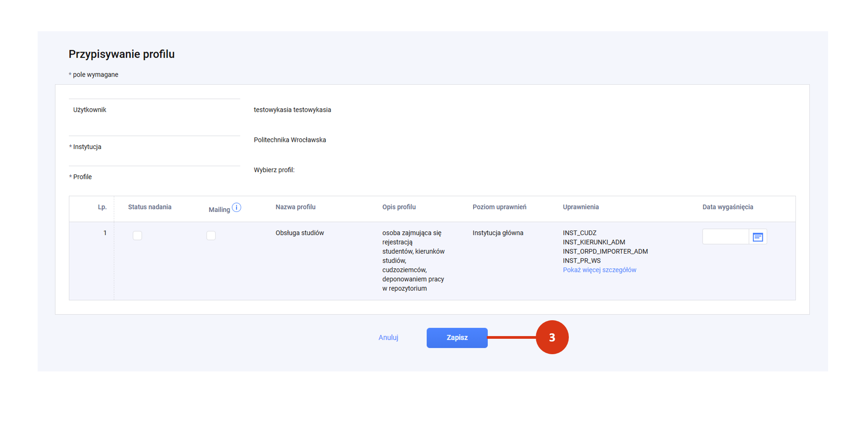Click the testowykasia testowykasia user name
Viewport: 868px width, 433px height.
(292, 110)
